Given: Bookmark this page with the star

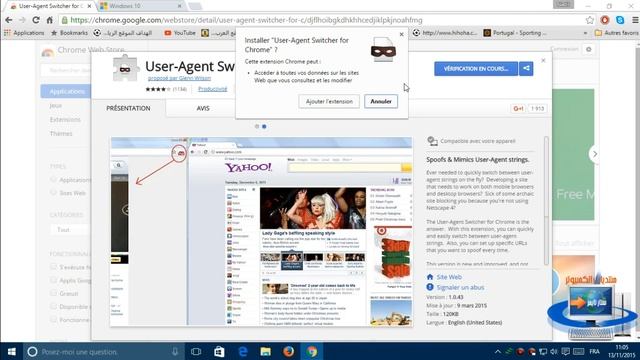Looking at the screenshot, I should [x=590, y=20].
